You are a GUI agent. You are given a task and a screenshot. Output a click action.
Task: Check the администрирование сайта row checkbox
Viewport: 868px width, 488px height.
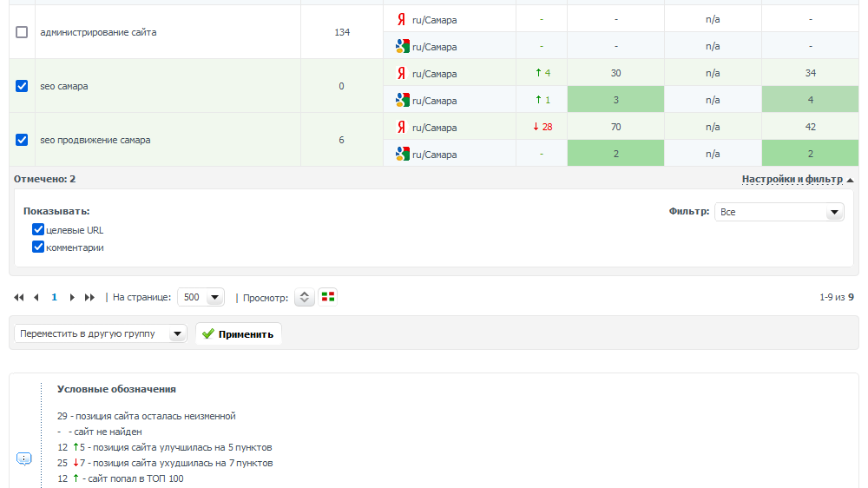[22, 32]
